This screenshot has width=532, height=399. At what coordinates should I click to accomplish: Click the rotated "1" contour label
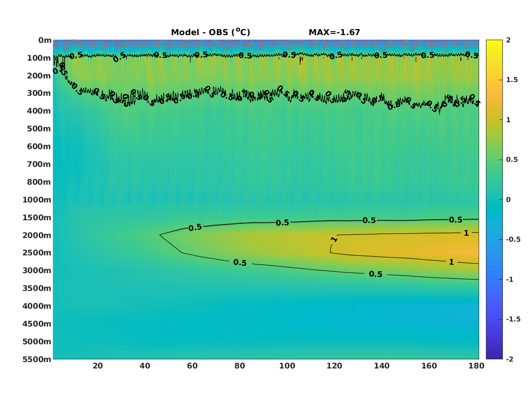[x=335, y=239]
